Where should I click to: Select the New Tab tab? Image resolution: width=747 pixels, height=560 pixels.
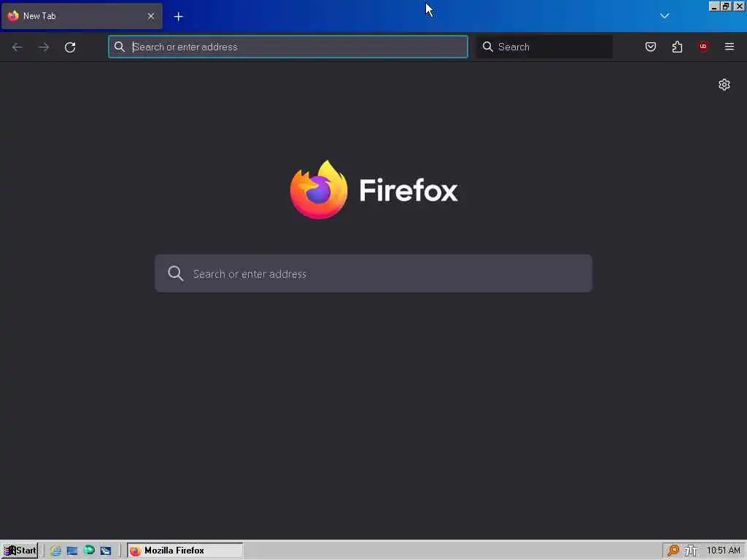click(x=82, y=16)
